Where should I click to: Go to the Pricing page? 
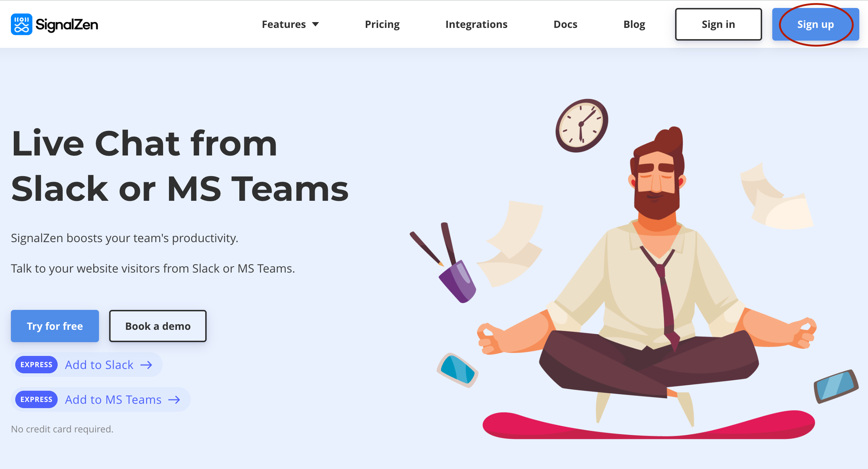[x=382, y=24]
